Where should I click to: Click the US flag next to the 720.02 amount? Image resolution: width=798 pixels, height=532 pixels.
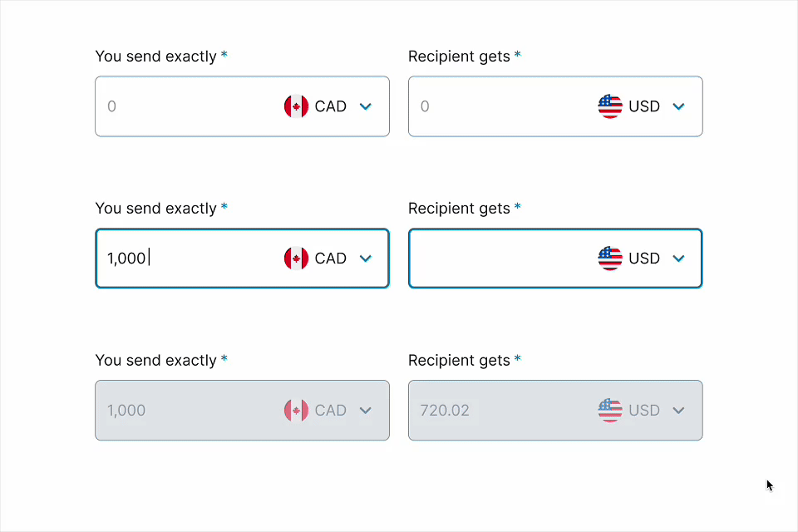pyautogui.click(x=610, y=410)
